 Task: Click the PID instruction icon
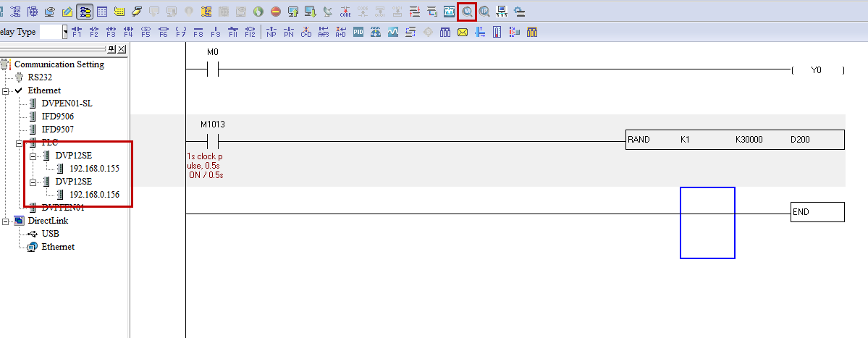(358, 33)
